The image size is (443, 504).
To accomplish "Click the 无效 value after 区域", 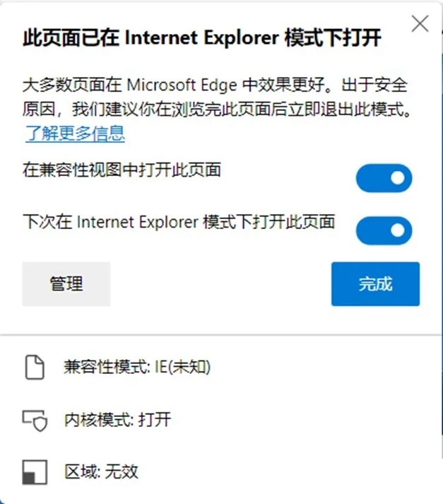I will click(x=122, y=472).
